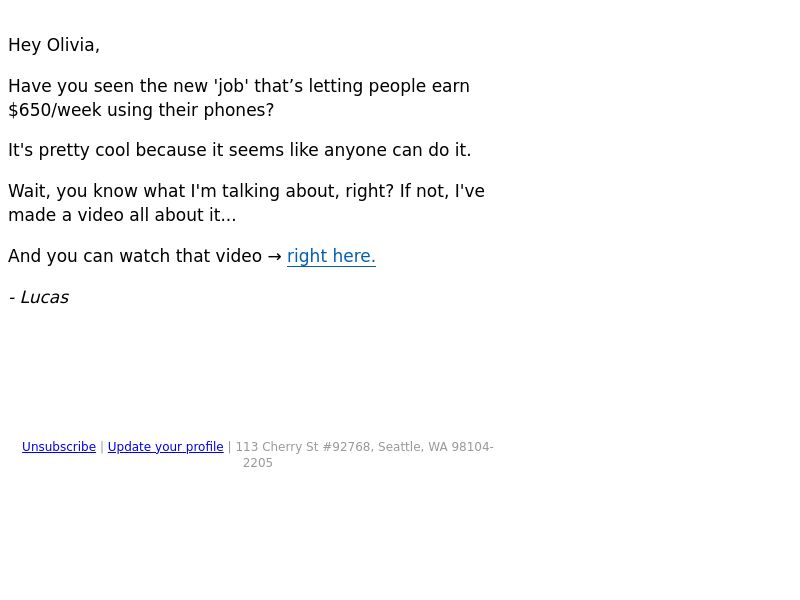Click the word 'Olivia' in the greeting
This screenshot has height=600, width=800.
[72, 45]
